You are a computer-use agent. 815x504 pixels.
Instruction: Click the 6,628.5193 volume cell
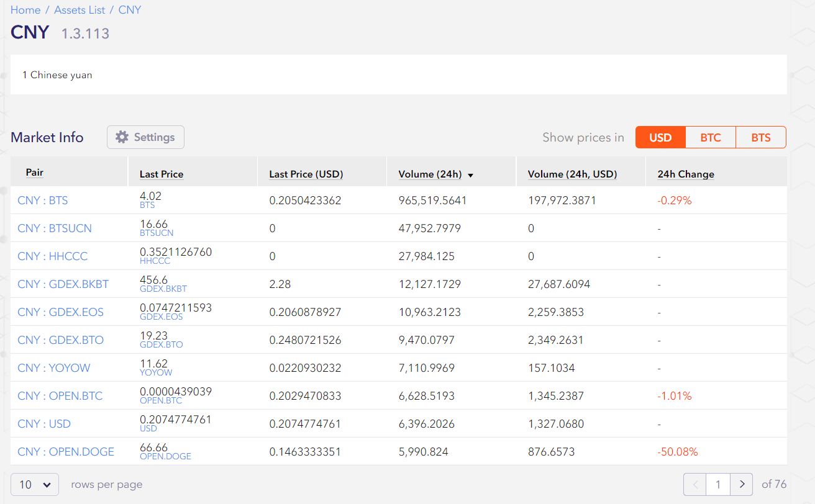coord(427,396)
